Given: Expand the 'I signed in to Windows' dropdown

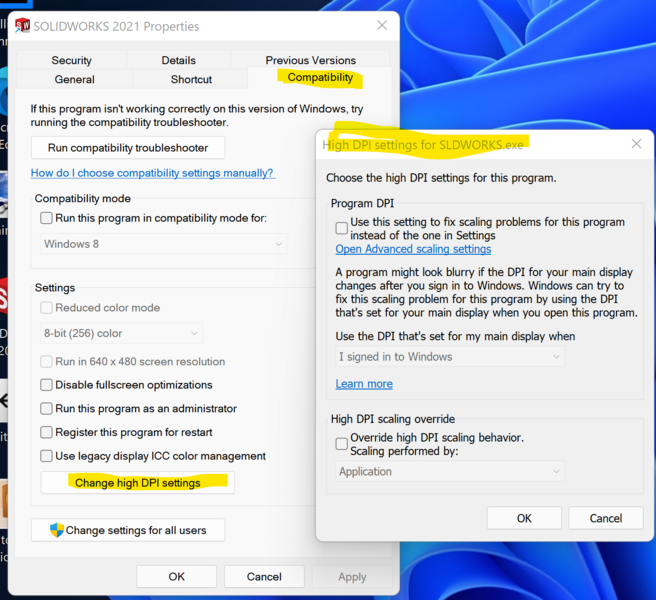Looking at the screenshot, I should coord(450,356).
